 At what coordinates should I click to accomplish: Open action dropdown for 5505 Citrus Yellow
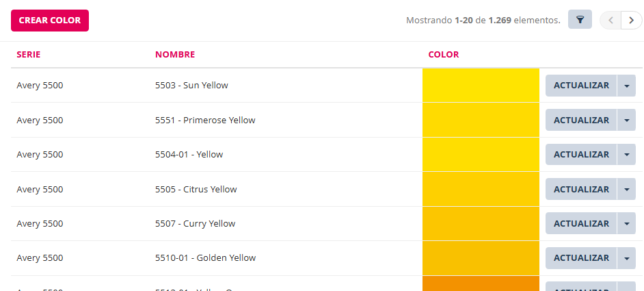pyautogui.click(x=626, y=189)
